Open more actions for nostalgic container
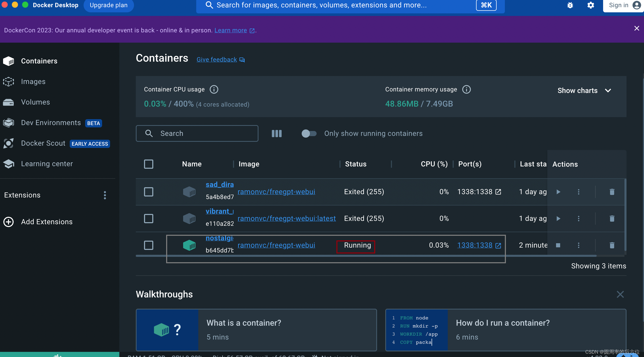The width and height of the screenshot is (644, 357). [578, 245]
